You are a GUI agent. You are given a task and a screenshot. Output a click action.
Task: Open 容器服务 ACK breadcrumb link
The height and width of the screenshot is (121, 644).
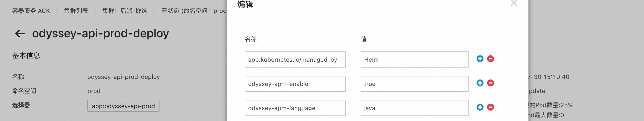click(31, 11)
